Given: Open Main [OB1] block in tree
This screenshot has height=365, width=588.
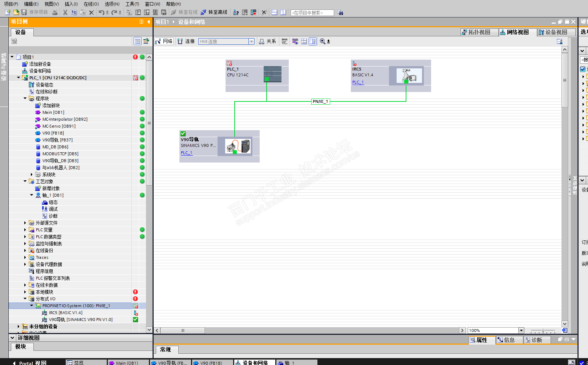Looking at the screenshot, I should [53, 112].
